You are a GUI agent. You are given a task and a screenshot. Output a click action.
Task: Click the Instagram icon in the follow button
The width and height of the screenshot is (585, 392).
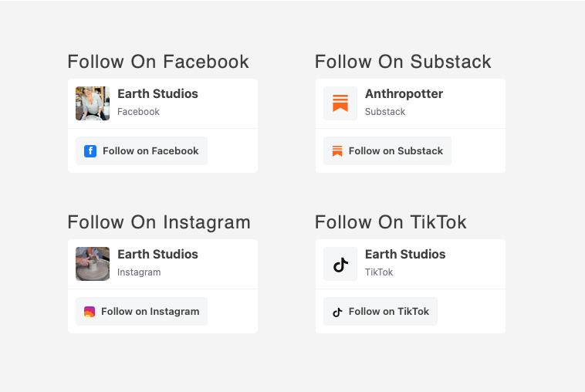tap(90, 312)
